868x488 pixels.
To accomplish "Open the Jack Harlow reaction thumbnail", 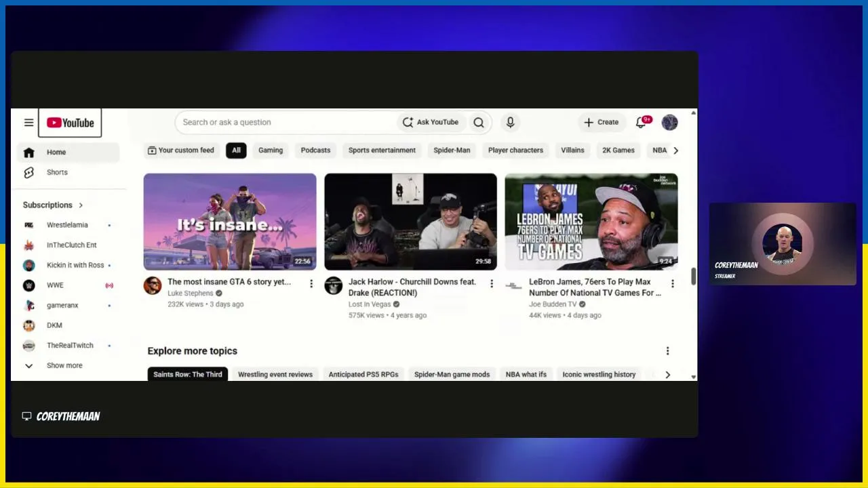I will (x=410, y=222).
